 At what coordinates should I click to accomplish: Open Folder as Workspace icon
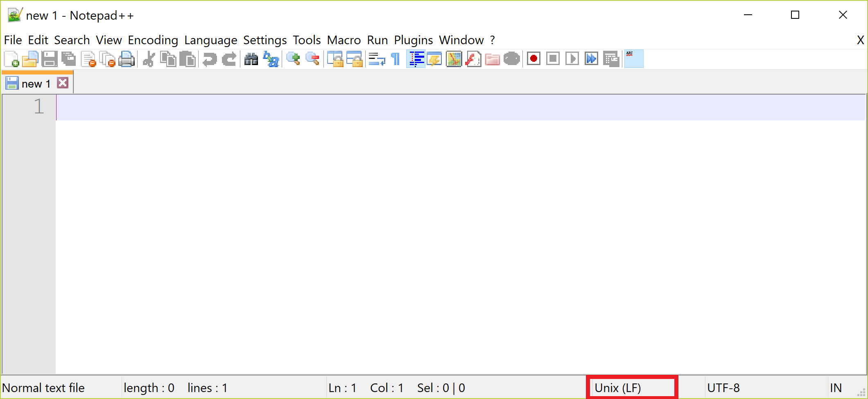click(x=493, y=59)
